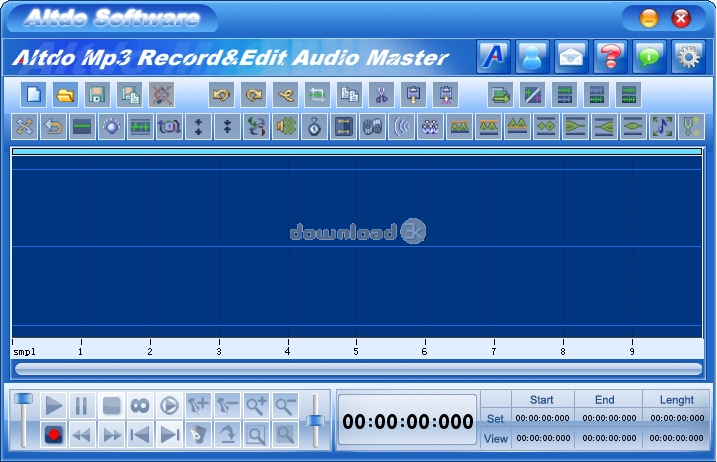Image resolution: width=717 pixels, height=462 pixels.
Task: Pause playback with the Pause button
Action: coord(82,405)
